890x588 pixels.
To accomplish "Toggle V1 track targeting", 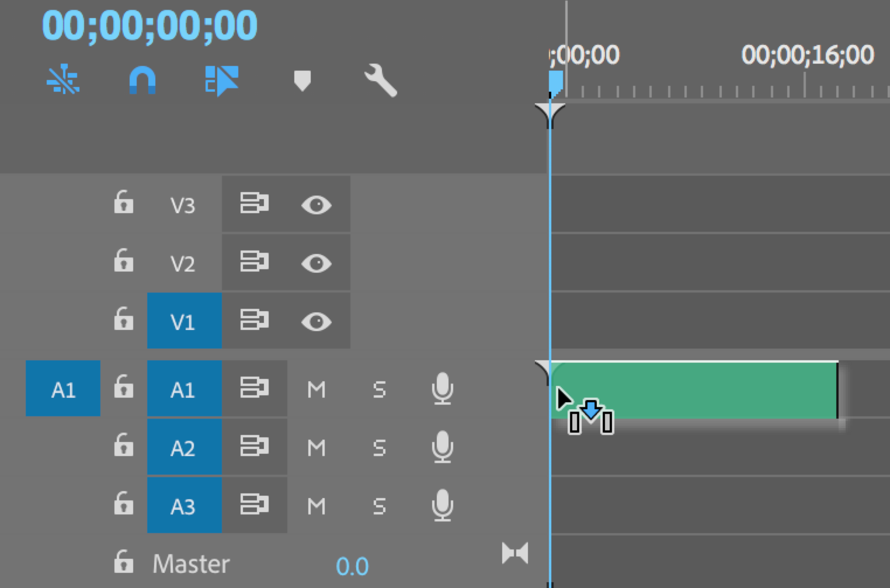I will pyautogui.click(x=184, y=321).
